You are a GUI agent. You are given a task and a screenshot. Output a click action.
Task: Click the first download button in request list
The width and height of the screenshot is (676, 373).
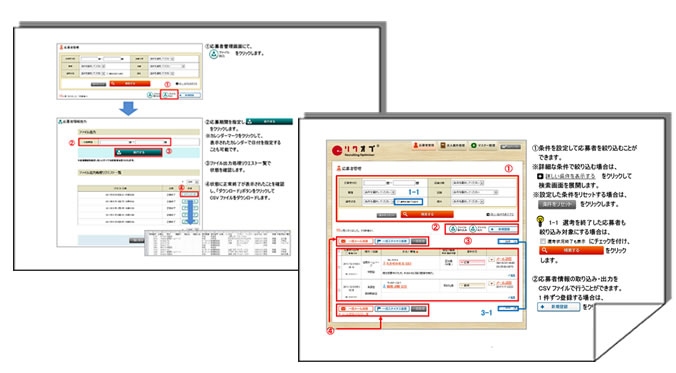click(189, 194)
